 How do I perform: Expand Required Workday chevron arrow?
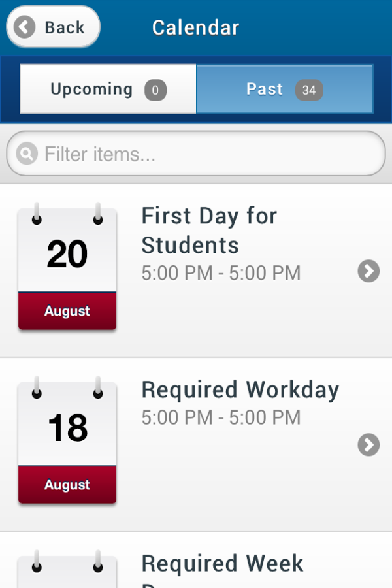click(x=368, y=445)
